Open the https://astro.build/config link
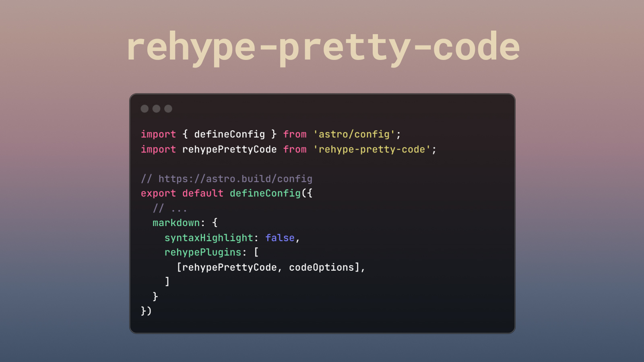 (x=235, y=179)
